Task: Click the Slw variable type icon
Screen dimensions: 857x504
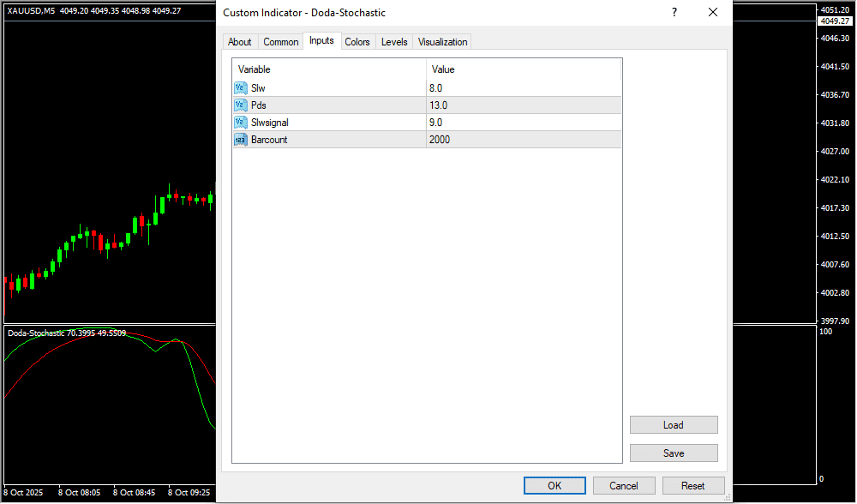Action: pos(240,87)
